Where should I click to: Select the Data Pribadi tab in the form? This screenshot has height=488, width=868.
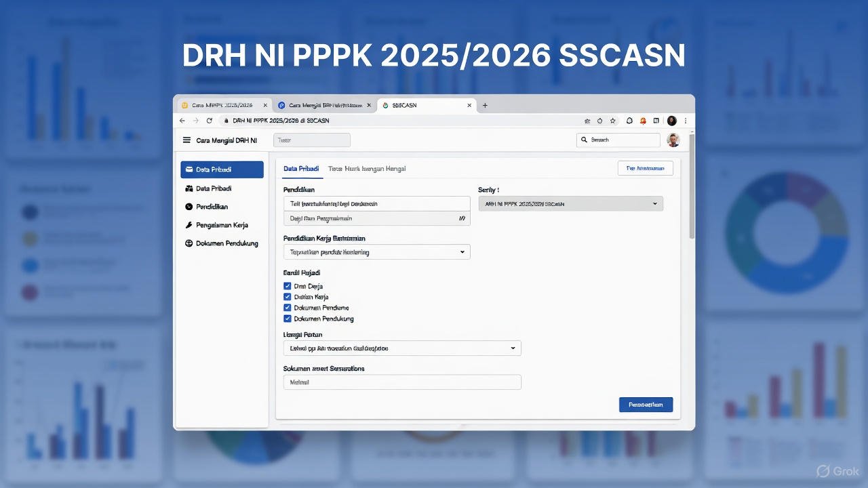point(301,169)
